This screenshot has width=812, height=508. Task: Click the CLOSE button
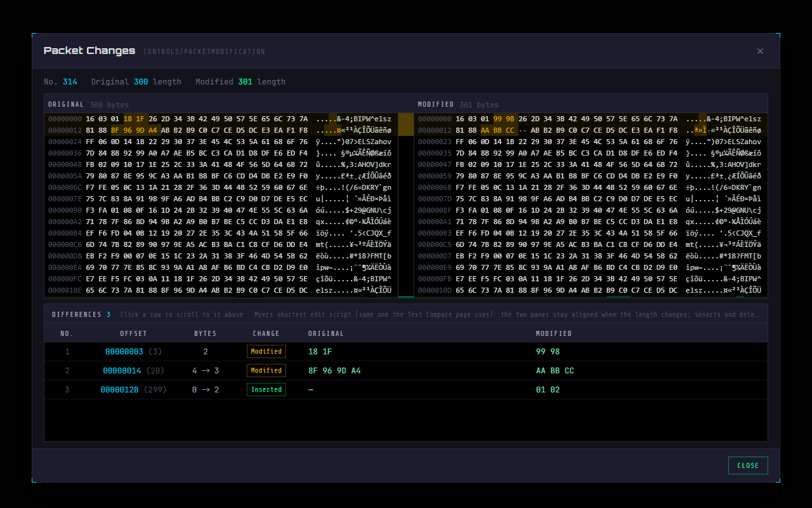pos(748,465)
